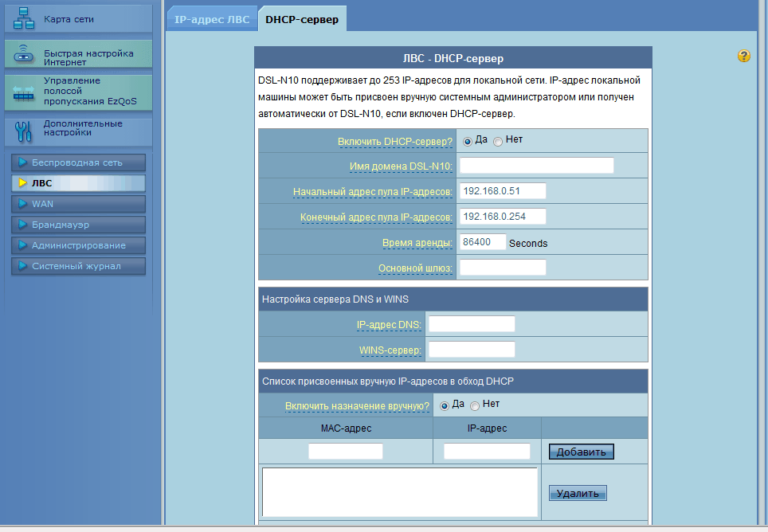Select 'Нет' to disable DHCP server
Screen dimensions: 768x532
coord(498,141)
